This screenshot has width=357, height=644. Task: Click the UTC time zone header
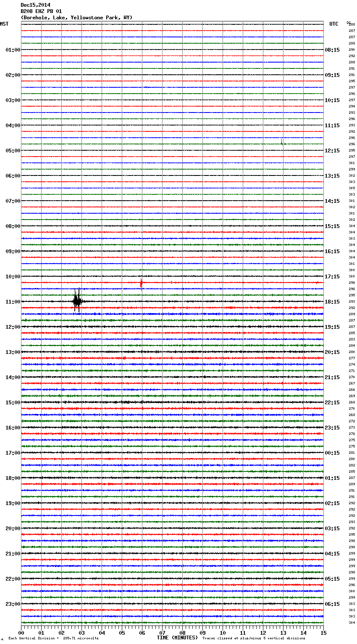coord(334,24)
